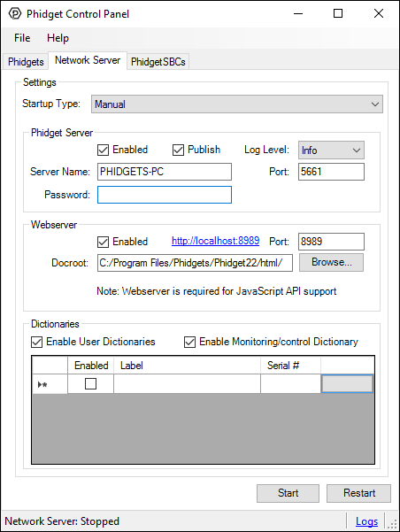Open the File menu
The width and height of the screenshot is (400, 532).
(x=22, y=38)
